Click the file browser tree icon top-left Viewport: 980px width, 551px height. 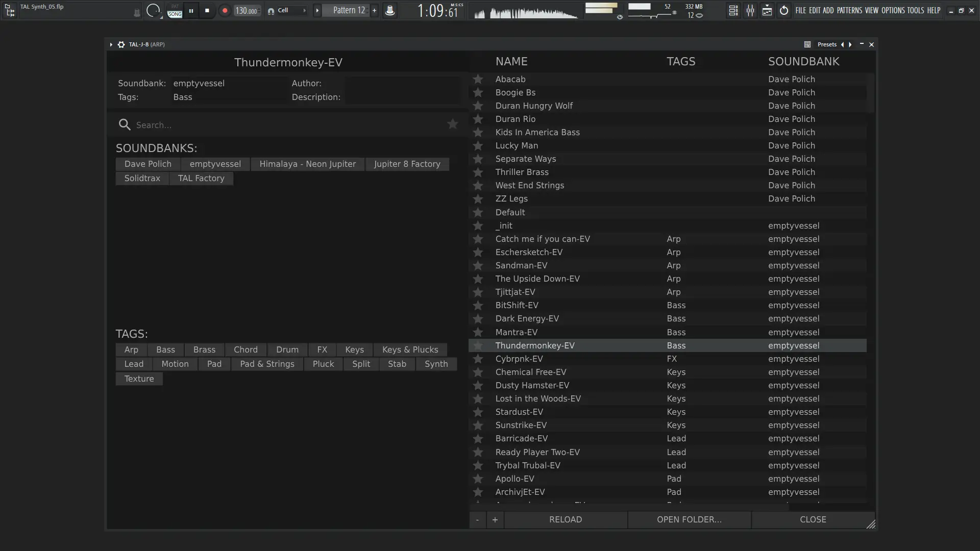coord(9,10)
